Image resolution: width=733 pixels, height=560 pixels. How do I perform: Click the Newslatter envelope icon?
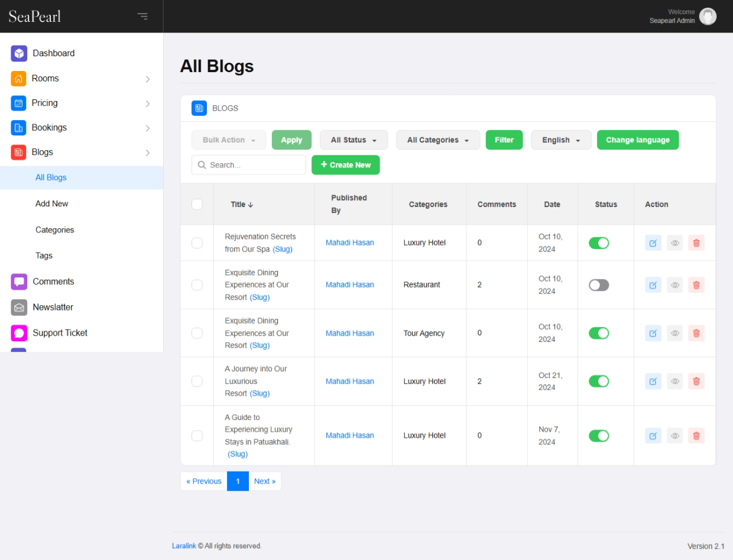[x=20, y=307]
